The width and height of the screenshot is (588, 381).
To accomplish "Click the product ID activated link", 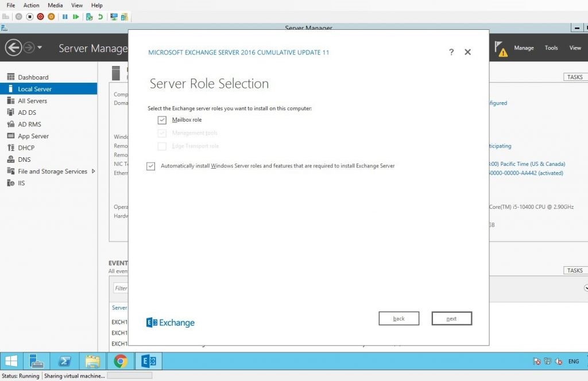I will tap(526, 173).
